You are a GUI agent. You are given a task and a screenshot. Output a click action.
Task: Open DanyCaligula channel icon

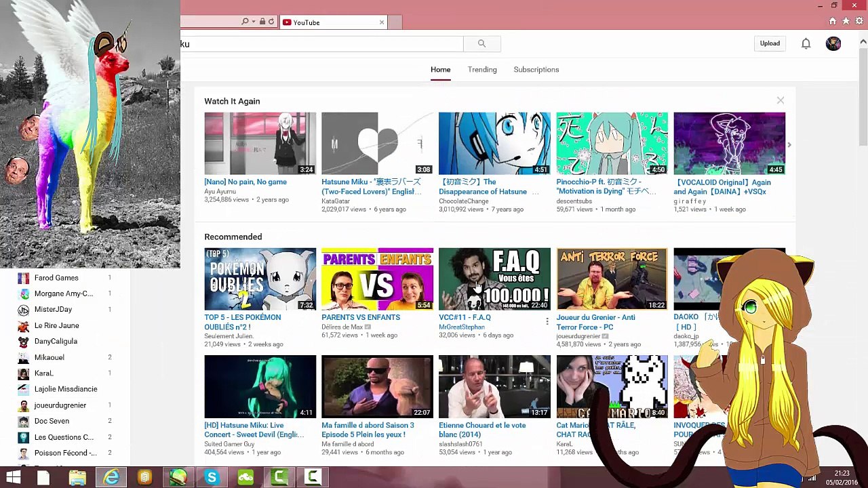[24, 342]
